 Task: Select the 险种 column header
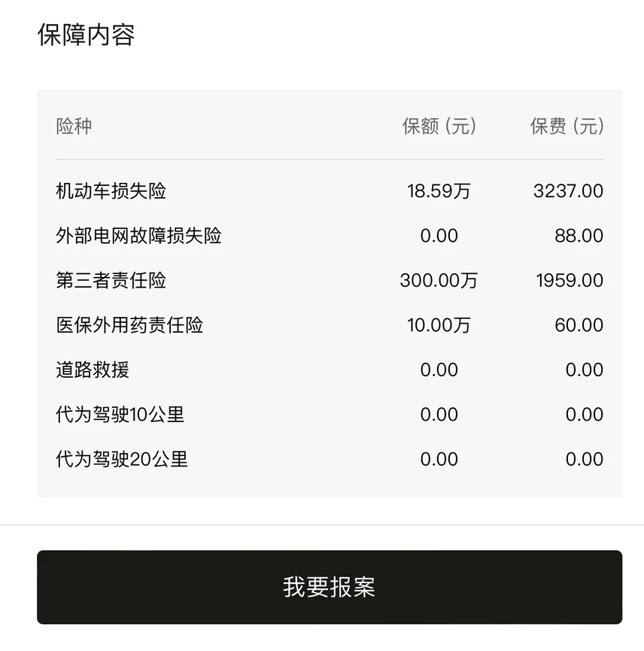(x=74, y=126)
